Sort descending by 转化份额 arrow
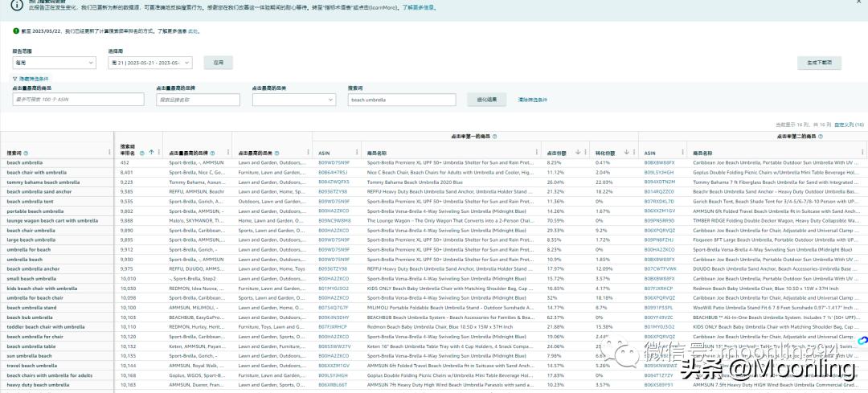868x393 pixels. point(627,152)
